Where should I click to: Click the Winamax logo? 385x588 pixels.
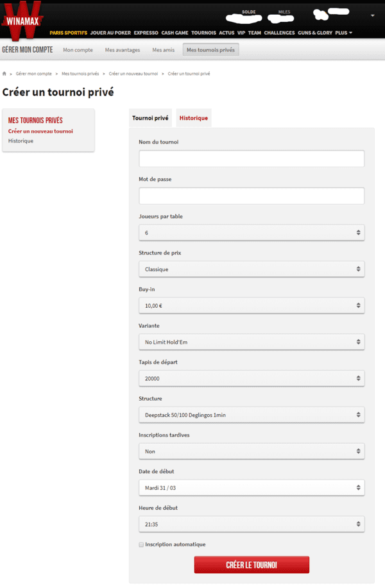point(22,21)
